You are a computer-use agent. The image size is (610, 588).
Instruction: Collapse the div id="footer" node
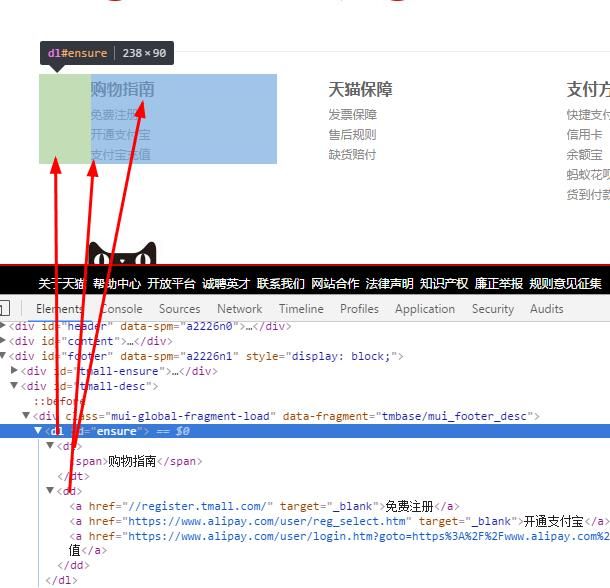pyautogui.click(x=3, y=355)
